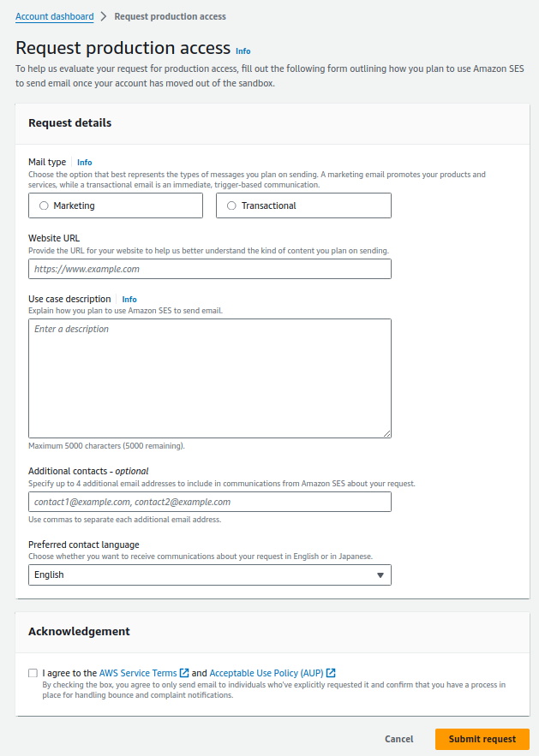The image size is (539, 756).
Task: Click the textarea resize handle corner
Action: point(386,434)
